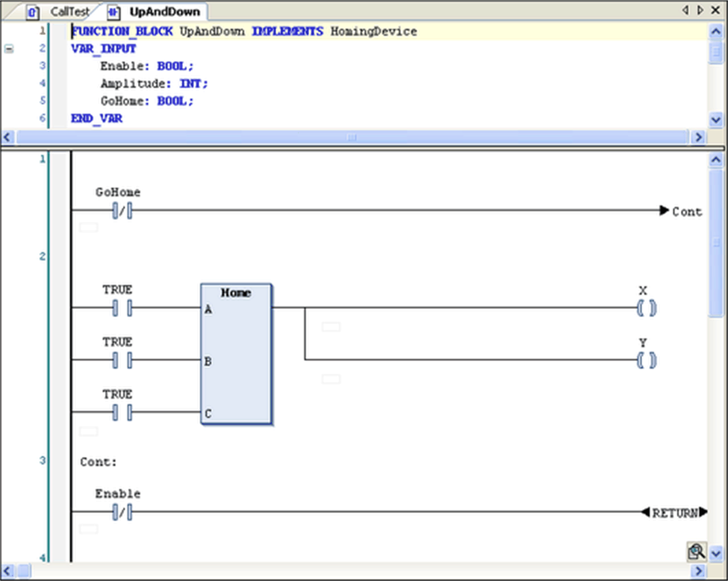Click the zoom magnifier icon at bottom right
Image resolution: width=728 pixels, height=581 pixels.
tap(697, 552)
